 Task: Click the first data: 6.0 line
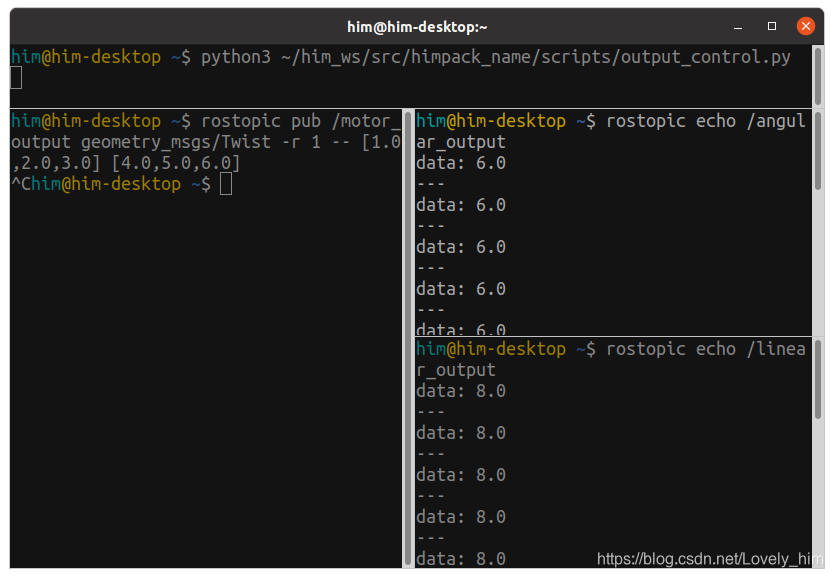[461, 163]
